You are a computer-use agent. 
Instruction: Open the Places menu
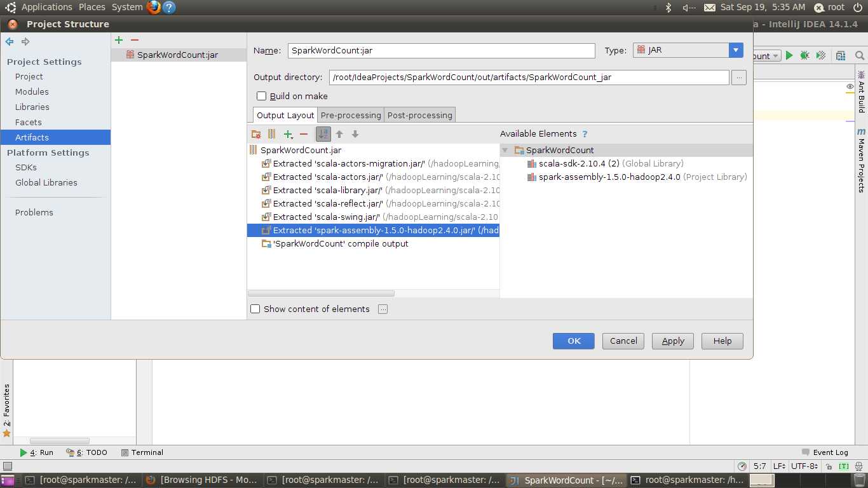tap(92, 7)
